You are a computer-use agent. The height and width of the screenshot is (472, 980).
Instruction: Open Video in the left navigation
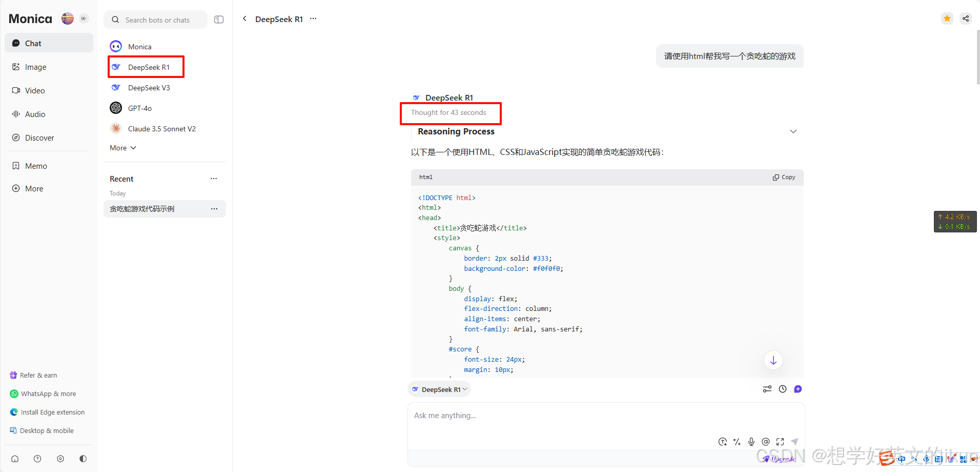(x=49, y=90)
